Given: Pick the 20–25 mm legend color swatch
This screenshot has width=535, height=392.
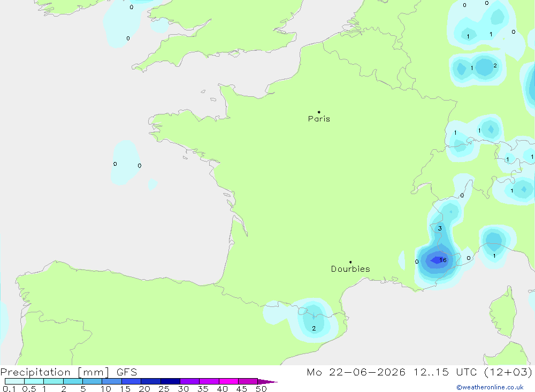Looking at the screenshot, I should point(151,381).
